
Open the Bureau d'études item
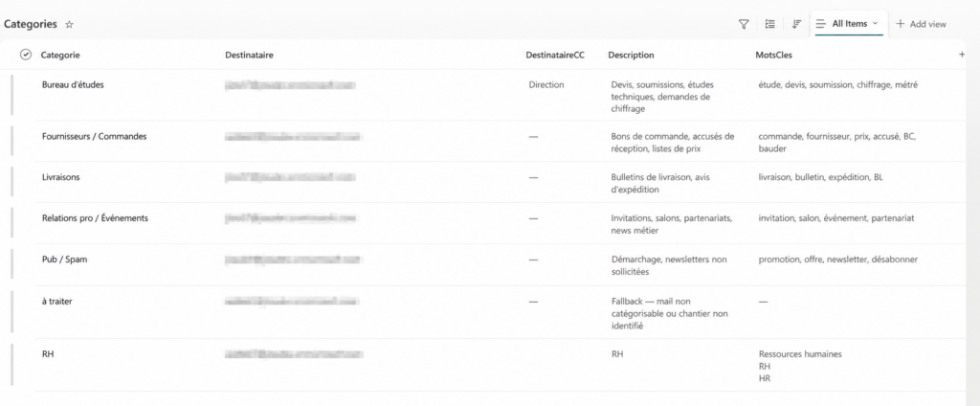click(x=73, y=85)
